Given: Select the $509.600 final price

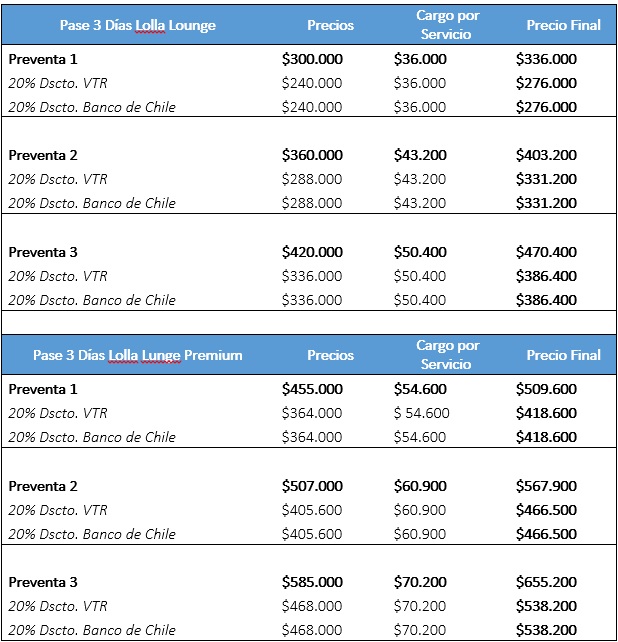Looking at the screenshot, I should tap(546, 389).
